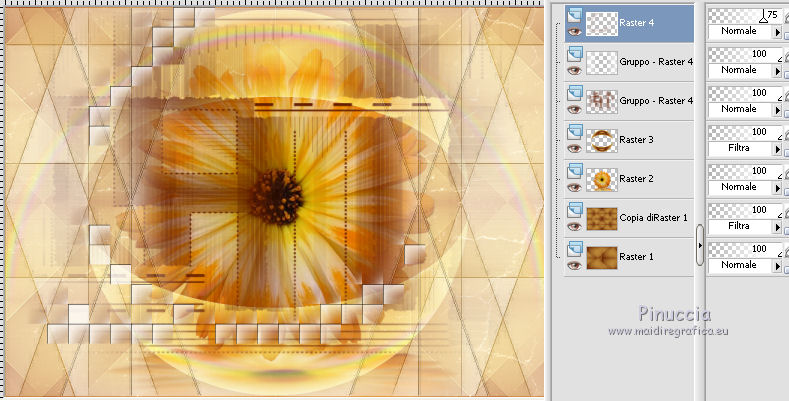The width and height of the screenshot is (789, 401).
Task: Click opacity slider of brown-patterned Gruppo - Raster 4
Action: coord(745,94)
